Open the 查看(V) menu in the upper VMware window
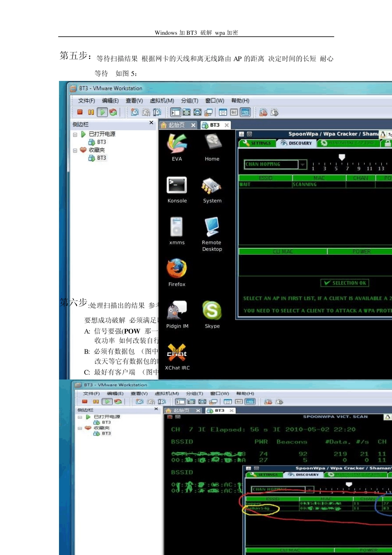Screen dimensions: 392x555 click(x=134, y=101)
